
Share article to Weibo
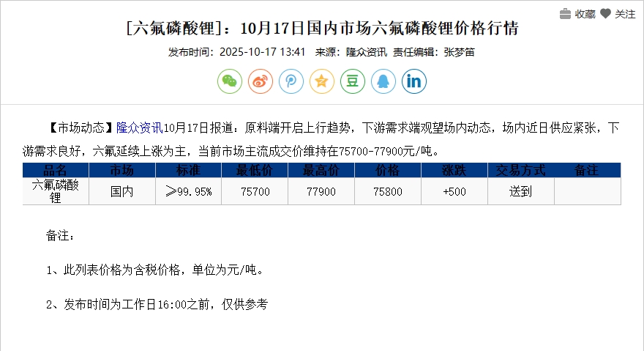261,81
